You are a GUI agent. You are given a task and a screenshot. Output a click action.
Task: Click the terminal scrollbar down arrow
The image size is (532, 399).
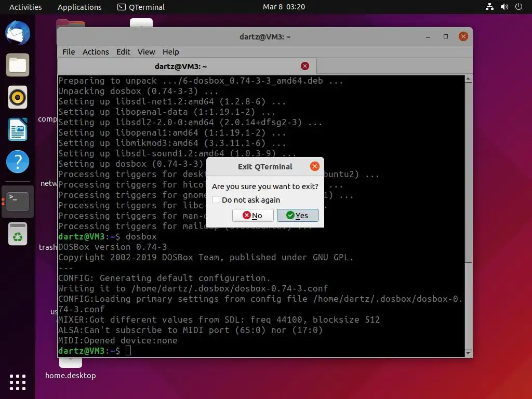click(468, 353)
